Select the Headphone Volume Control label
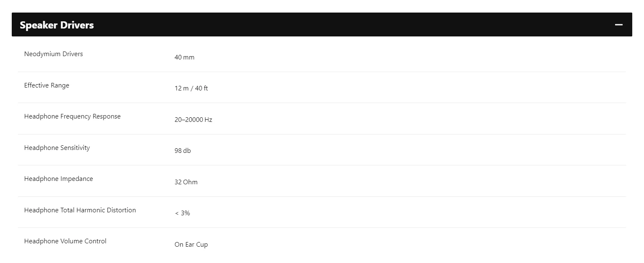 65,241
